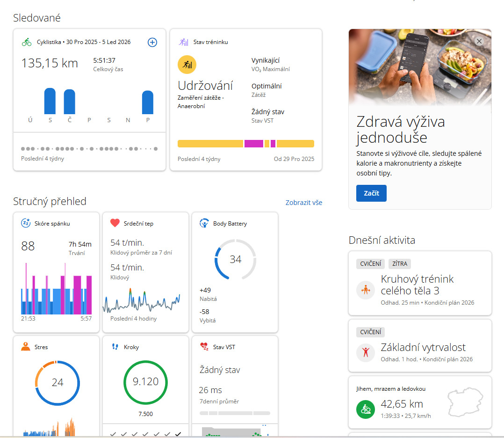Click the yellow Udržování training status icon
504x438 pixels.
187,65
